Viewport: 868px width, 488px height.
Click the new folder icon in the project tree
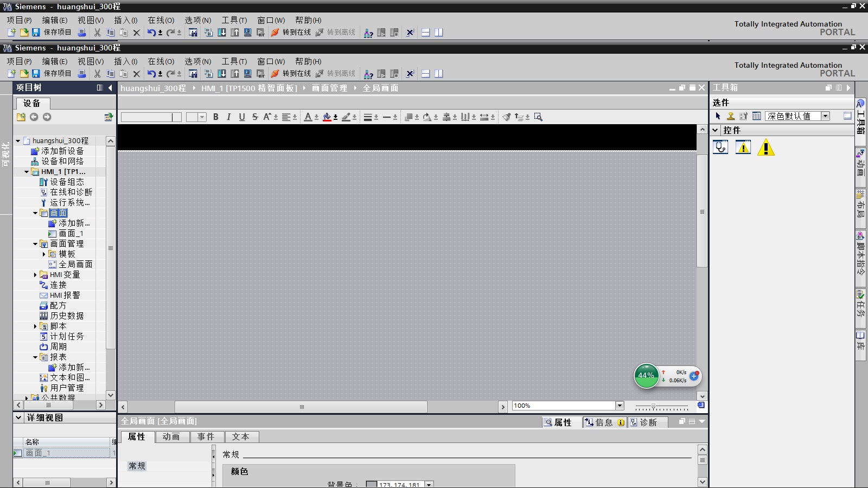pos(21,117)
